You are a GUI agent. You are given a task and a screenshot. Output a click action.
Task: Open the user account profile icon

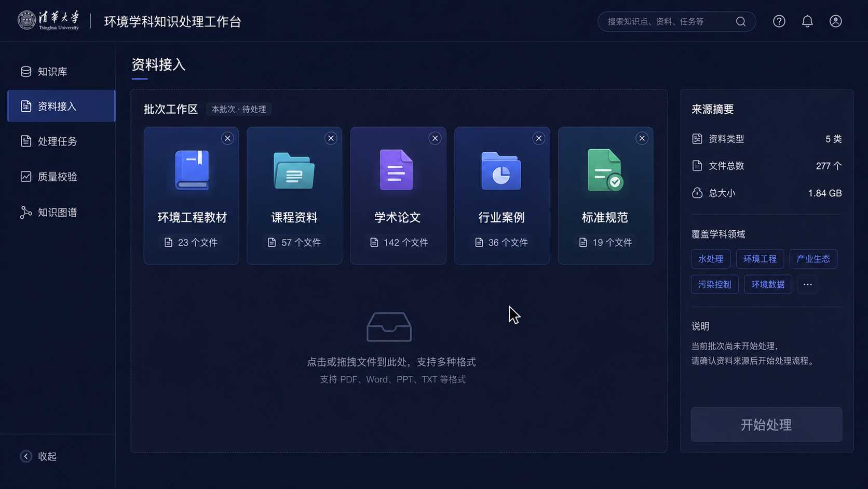point(836,21)
